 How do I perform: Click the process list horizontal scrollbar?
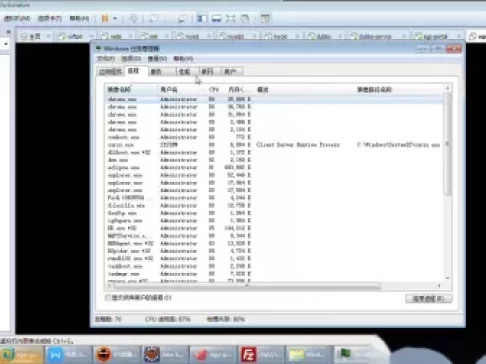pos(247,286)
